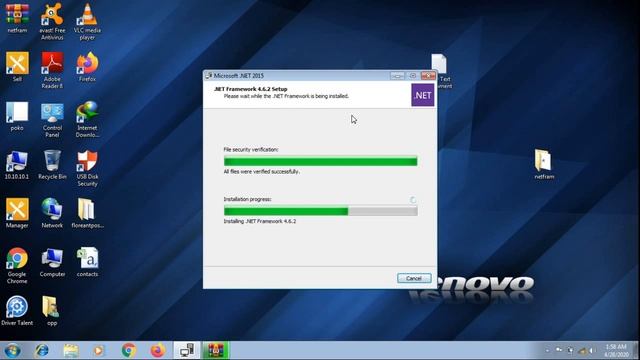
Task: Open Chrome from the taskbar
Action: coord(129,351)
